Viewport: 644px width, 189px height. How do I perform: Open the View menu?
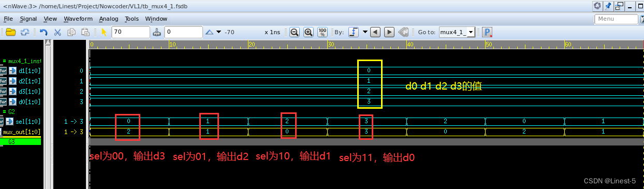pos(50,19)
